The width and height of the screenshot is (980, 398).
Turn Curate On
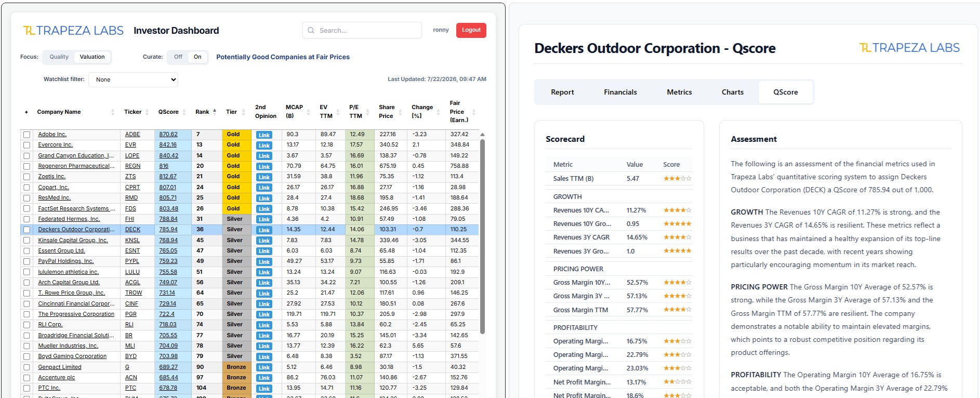pyautogui.click(x=197, y=57)
